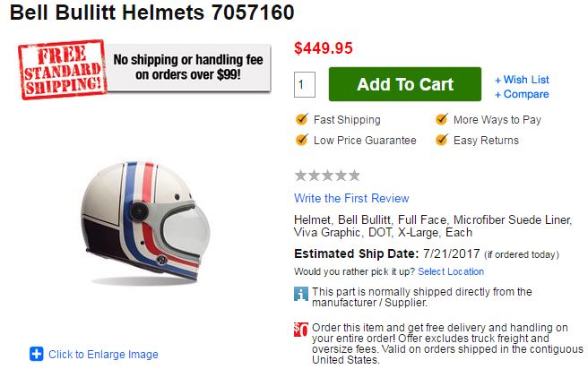
Task: Click the Add To Cart button
Action: tap(404, 84)
